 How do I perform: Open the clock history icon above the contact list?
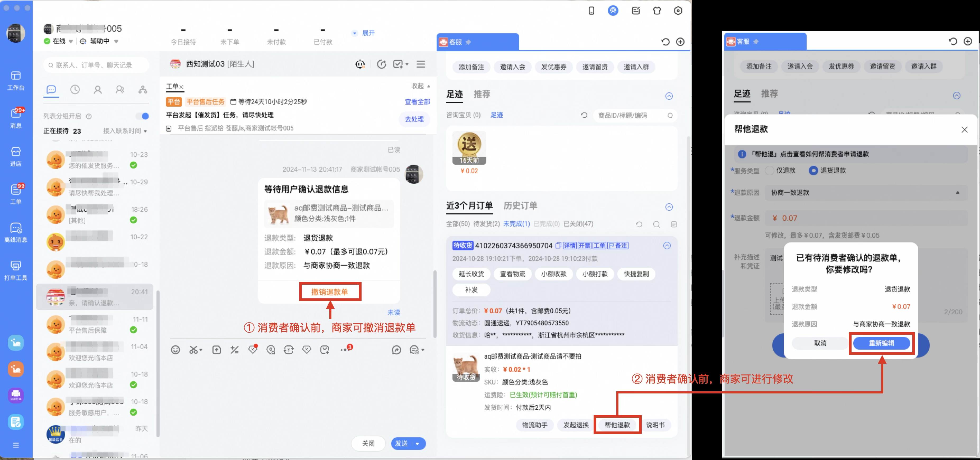click(x=75, y=90)
